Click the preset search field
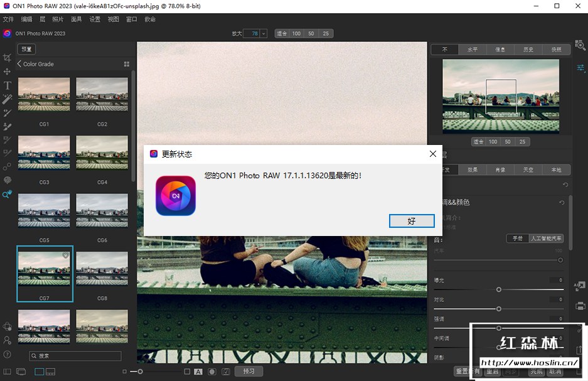 75,356
